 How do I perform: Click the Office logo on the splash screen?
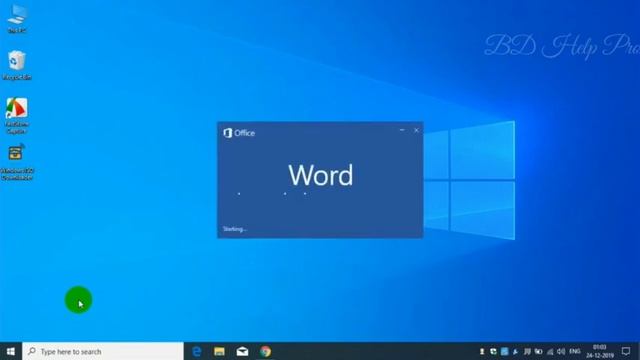[239, 133]
